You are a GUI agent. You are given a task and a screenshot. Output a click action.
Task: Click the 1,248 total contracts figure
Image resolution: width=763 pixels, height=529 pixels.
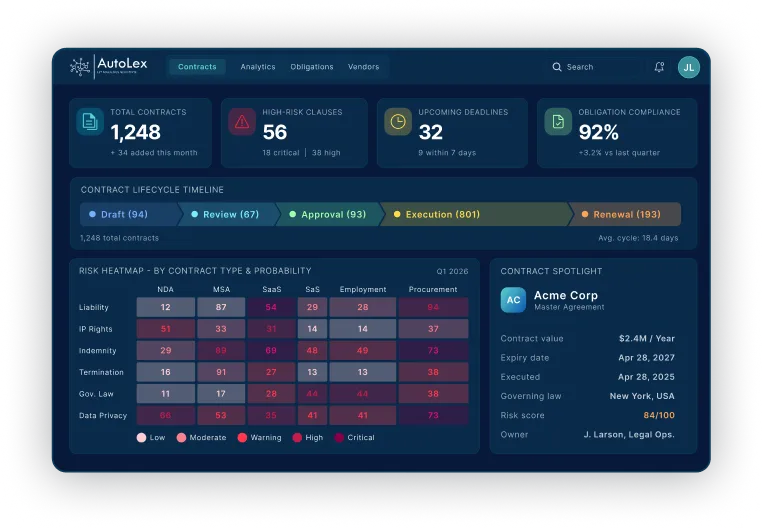(136, 132)
